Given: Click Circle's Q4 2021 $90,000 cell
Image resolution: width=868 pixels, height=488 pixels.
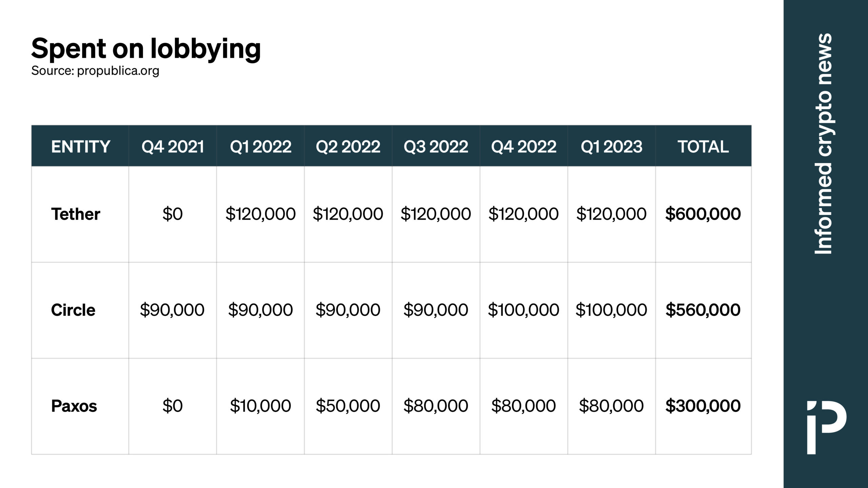Looking at the screenshot, I should coord(173,310).
